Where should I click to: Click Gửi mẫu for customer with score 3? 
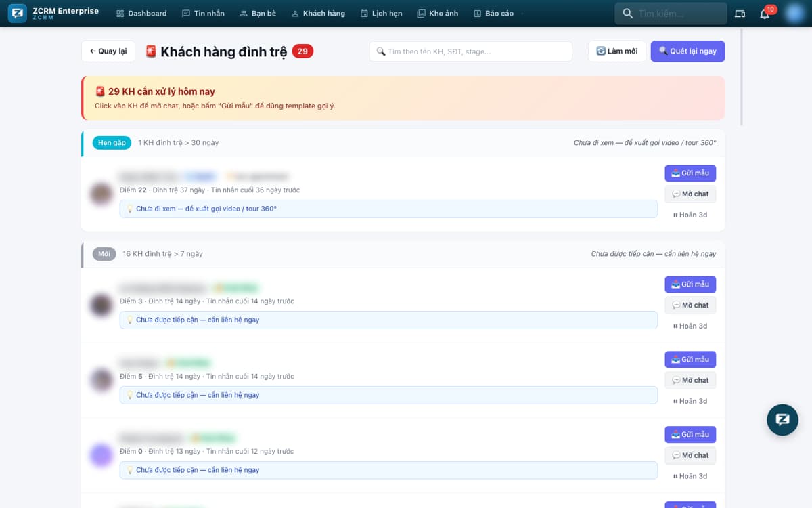tap(690, 284)
